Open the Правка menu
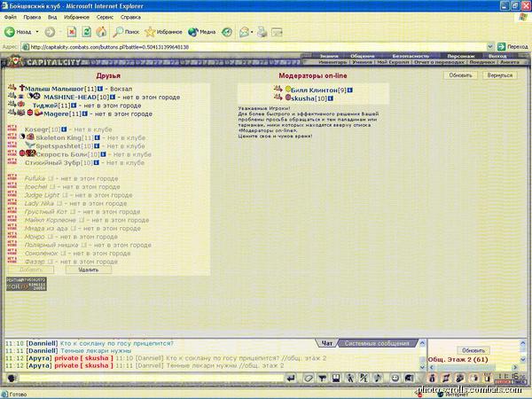Viewport: 532px width, 399px height. tap(32, 17)
